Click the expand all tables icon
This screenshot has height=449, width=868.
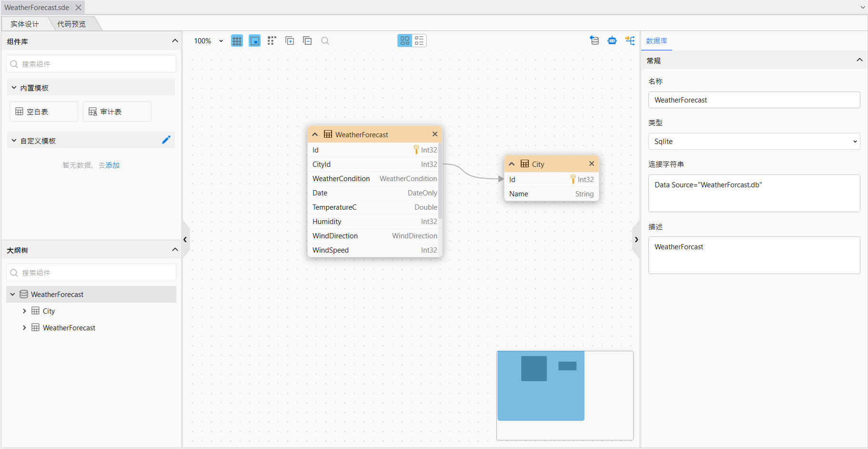point(290,41)
